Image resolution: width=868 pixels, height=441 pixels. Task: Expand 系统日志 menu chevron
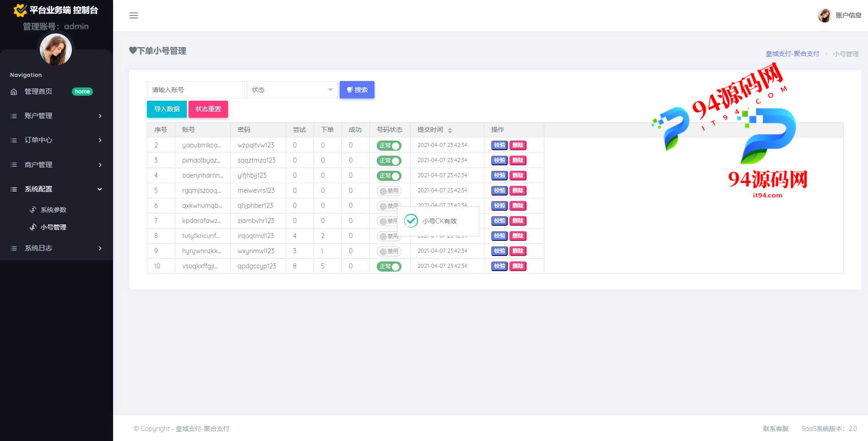100,248
